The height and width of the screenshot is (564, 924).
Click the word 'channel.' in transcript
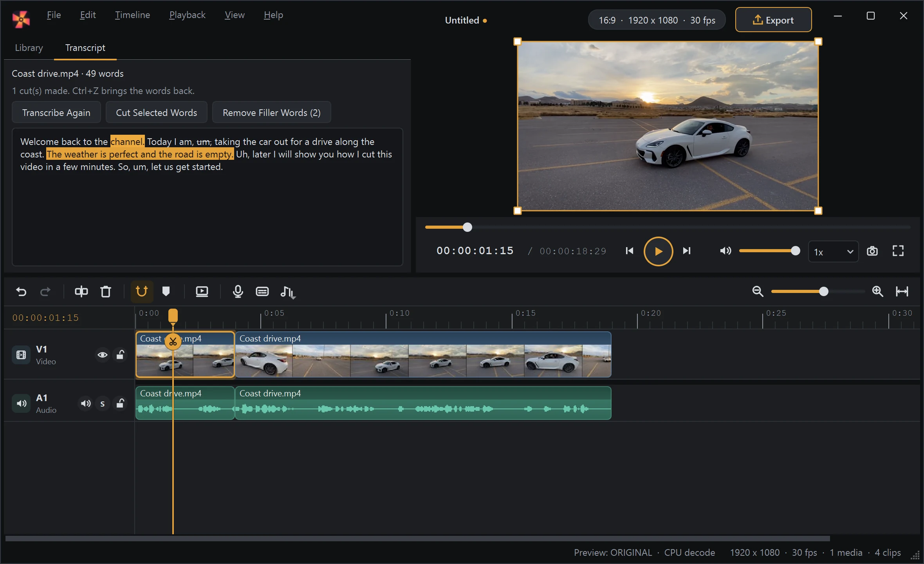pos(127,142)
